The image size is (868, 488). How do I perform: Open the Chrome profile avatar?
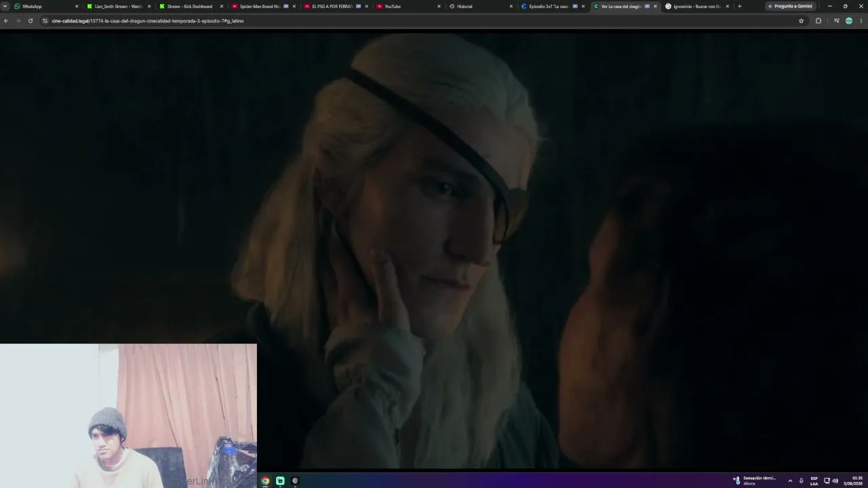[849, 21]
